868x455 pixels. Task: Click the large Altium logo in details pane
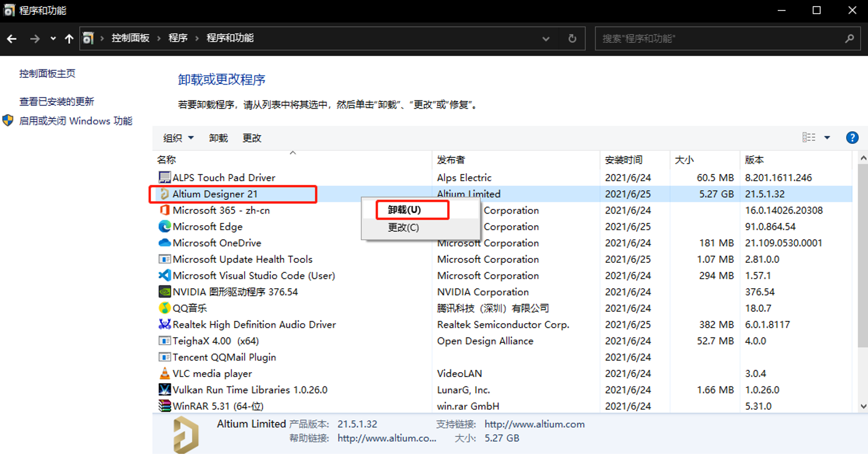coord(186,435)
